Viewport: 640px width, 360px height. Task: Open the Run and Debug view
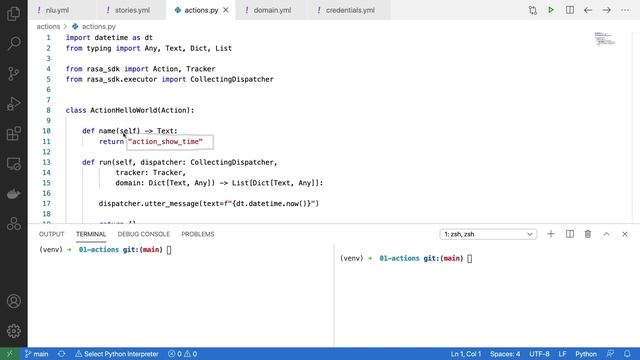coord(13,104)
